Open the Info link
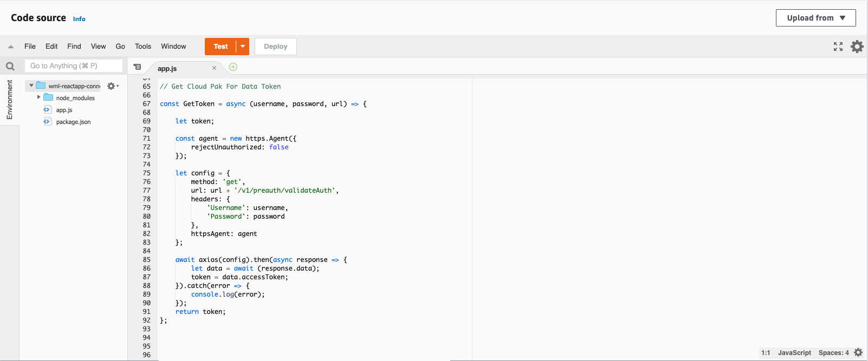Viewport: 868px width, 361px height. [79, 19]
